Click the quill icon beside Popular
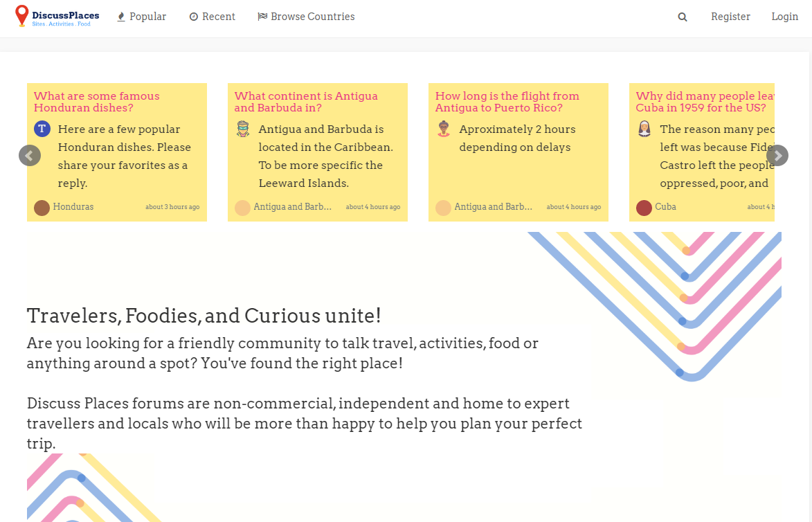Viewport: 812px width, 522px height. (120, 16)
